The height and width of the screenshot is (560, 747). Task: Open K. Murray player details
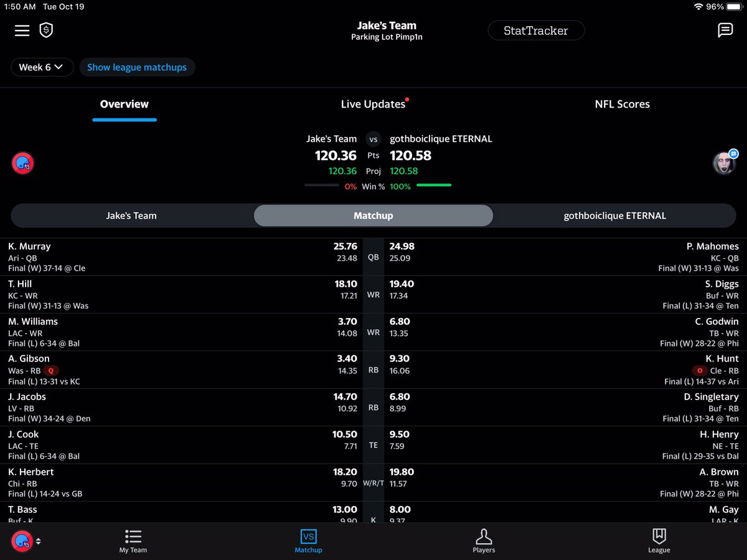29,246
